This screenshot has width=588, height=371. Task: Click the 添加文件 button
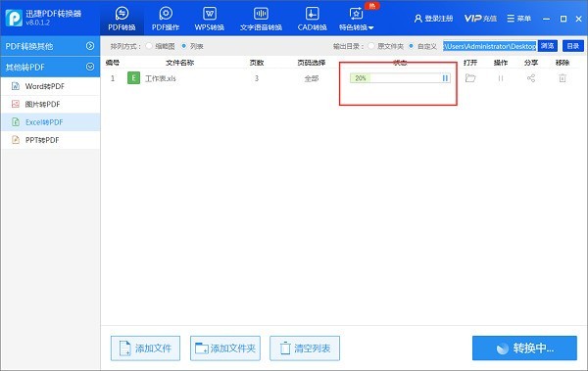[145, 348]
